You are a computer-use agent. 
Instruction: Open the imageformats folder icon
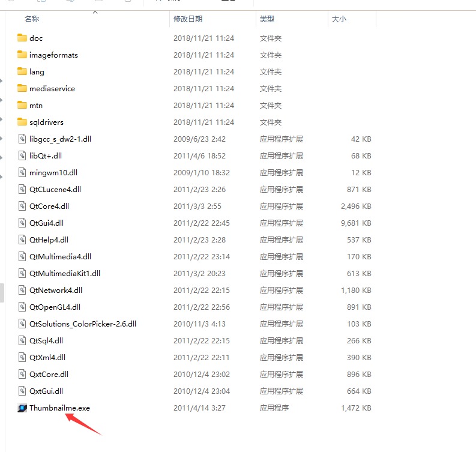coord(22,55)
